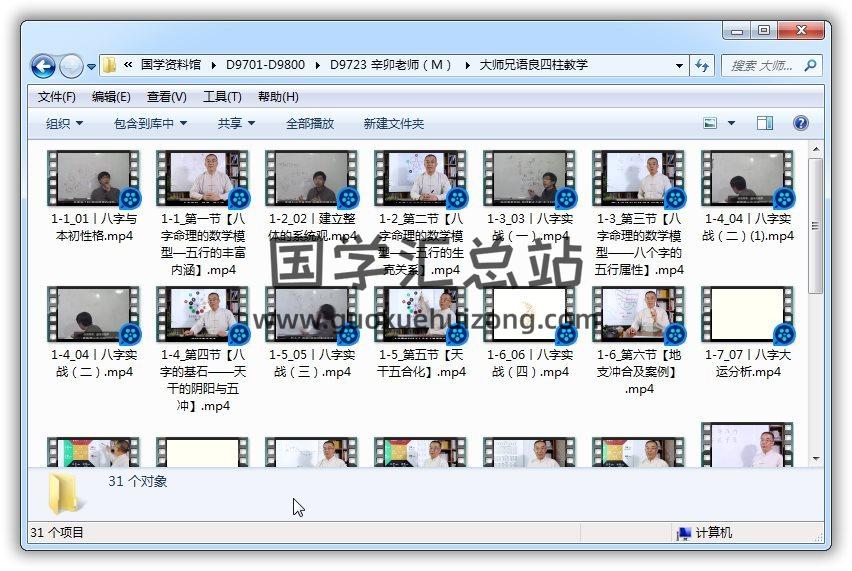Viewport: 852px width, 571px height.
Task: Open the 帮助(H) menu
Action: coord(278,97)
